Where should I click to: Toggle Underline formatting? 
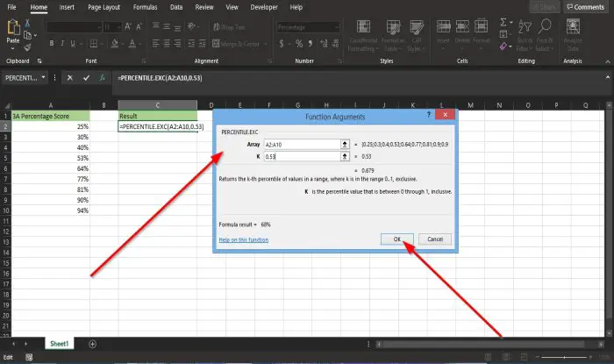click(x=73, y=44)
